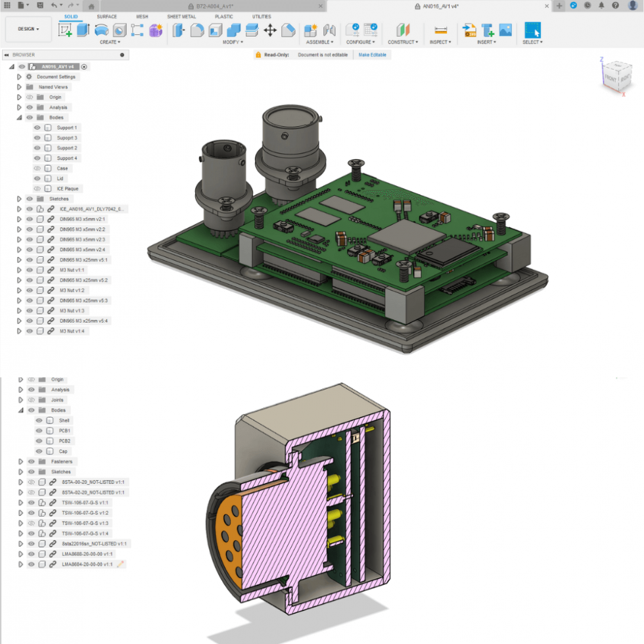Click the notifications bell icon
Image resolution: width=644 pixels, height=644 pixels.
click(602, 6)
